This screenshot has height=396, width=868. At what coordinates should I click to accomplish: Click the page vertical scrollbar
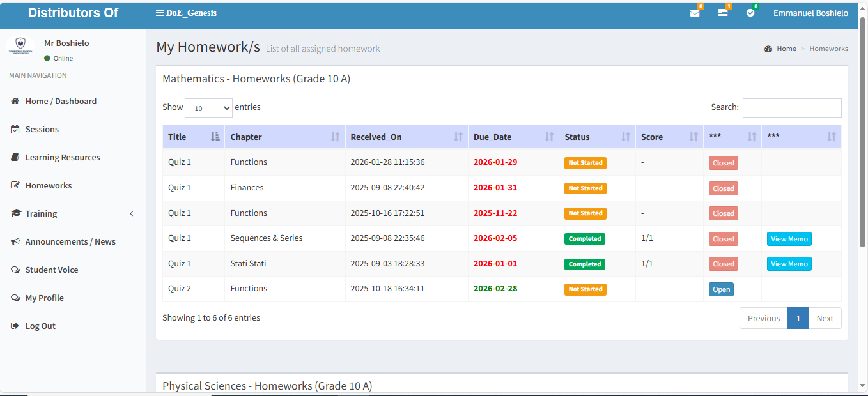(x=863, y=128)
